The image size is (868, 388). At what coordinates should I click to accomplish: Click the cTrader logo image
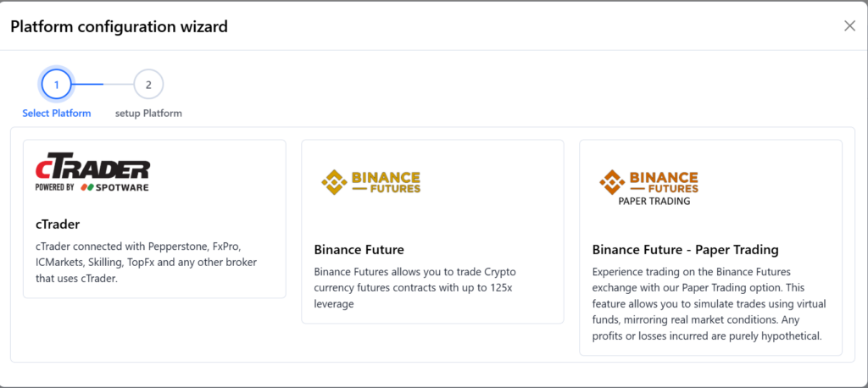tap(92, 174)
